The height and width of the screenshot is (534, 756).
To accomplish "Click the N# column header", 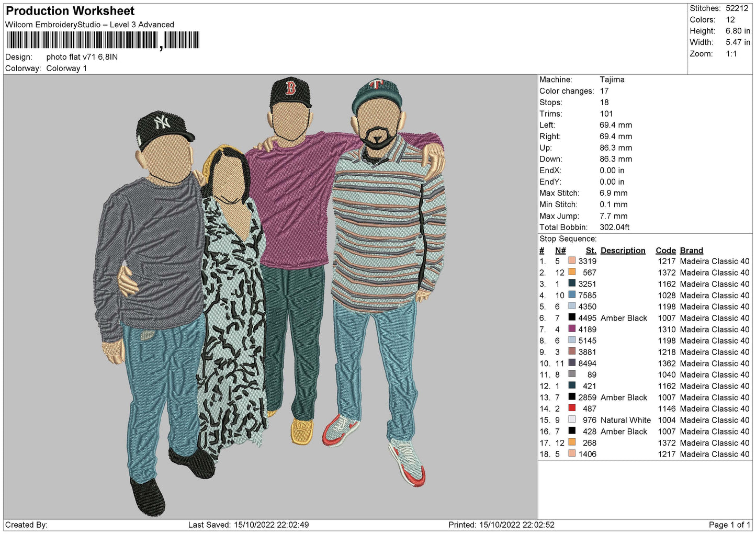I will pyautogui.click(x=560, y=251).
